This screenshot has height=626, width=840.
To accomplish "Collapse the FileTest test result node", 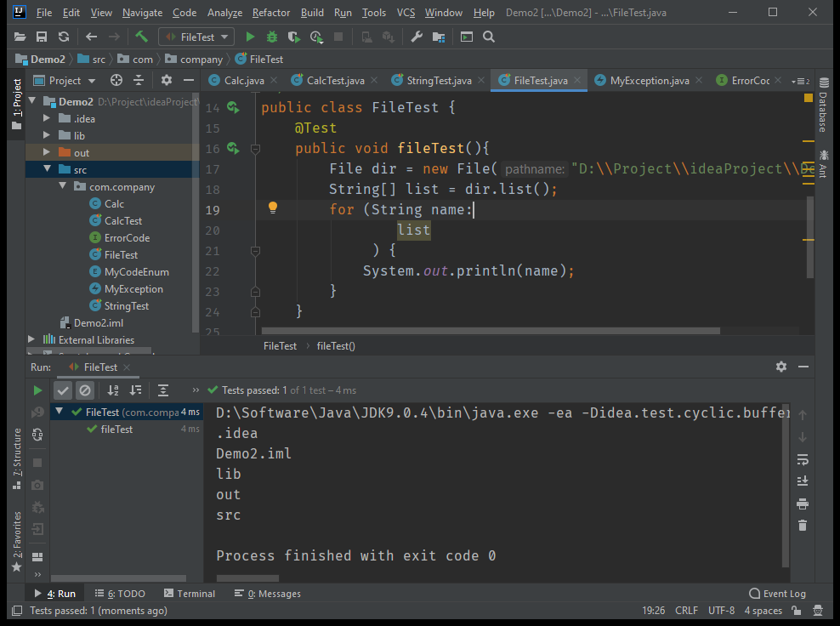I will point(60,412).
